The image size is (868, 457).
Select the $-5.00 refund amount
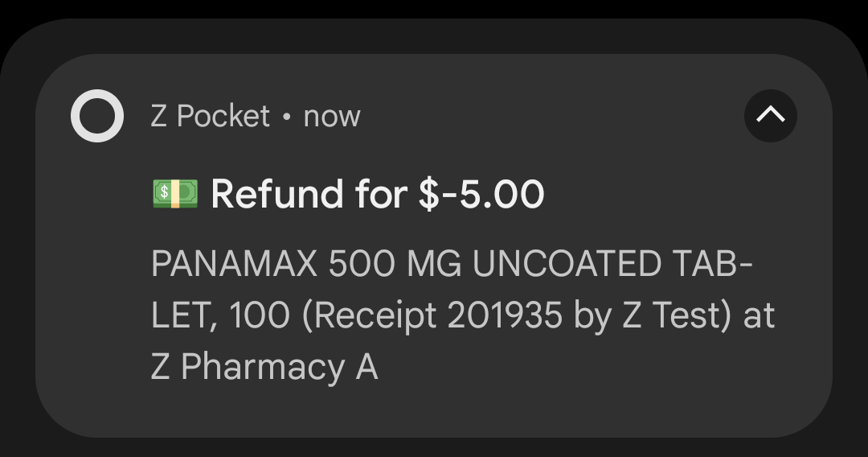[x=481, y=194]
